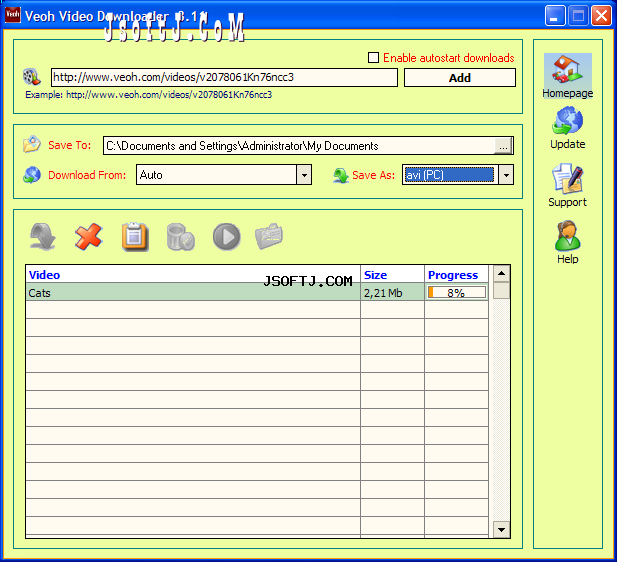This screenshot has height=562, width=617.
Task: Click the Video column header
Action: click(x=193, y=274)
